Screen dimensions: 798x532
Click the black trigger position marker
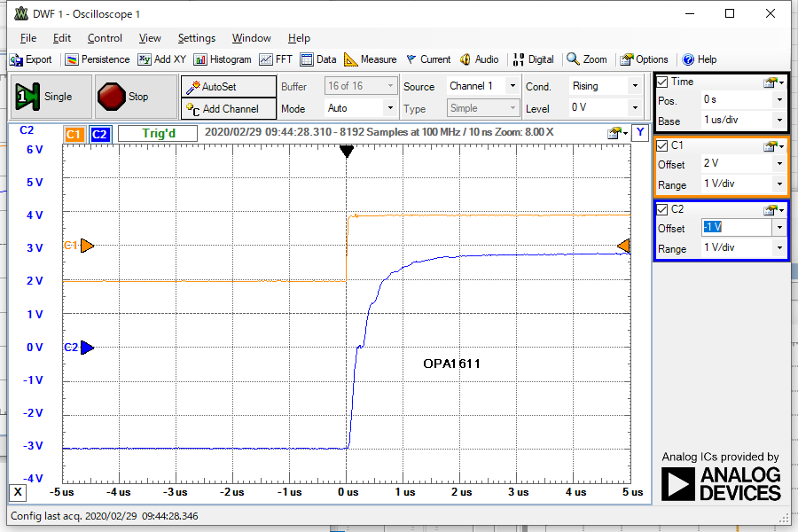click(x=347, y=152)
